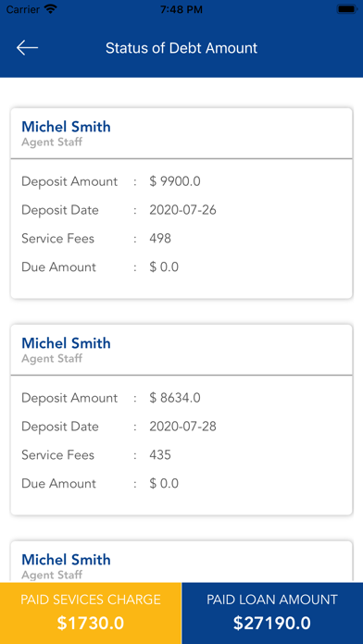Screen dimensions: 363x644
Task: Tap the Wi-Fi status icon
Action: [51, 9]
